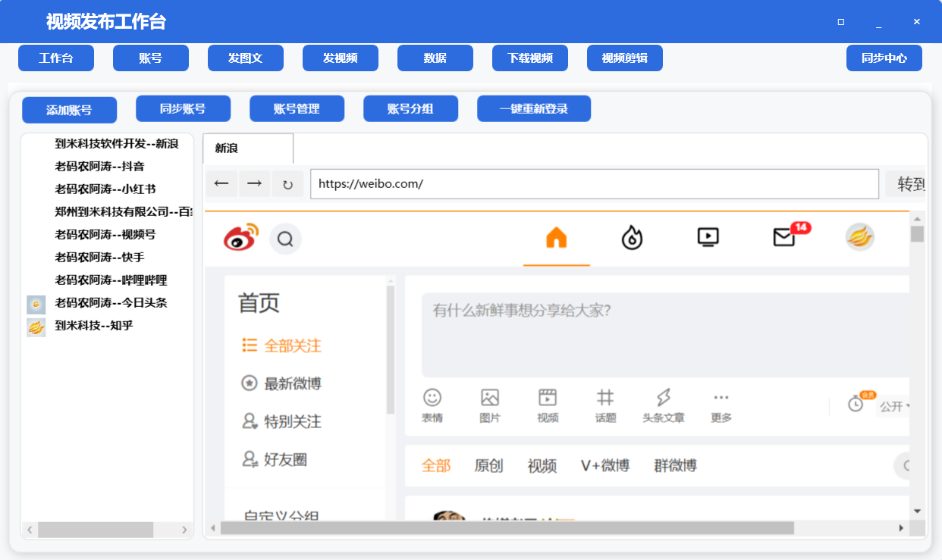Select the 新浪 browser tab
942x560 pixels.
248,149
